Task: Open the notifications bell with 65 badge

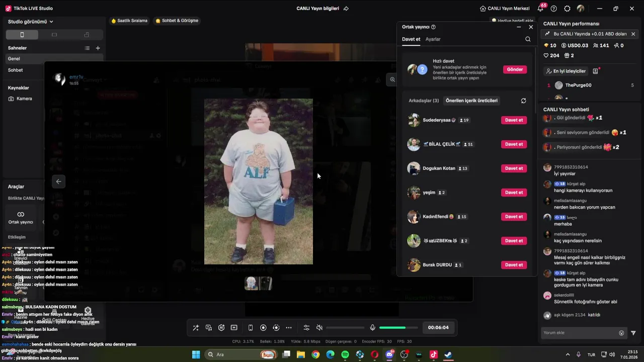Action: [541, 9]
